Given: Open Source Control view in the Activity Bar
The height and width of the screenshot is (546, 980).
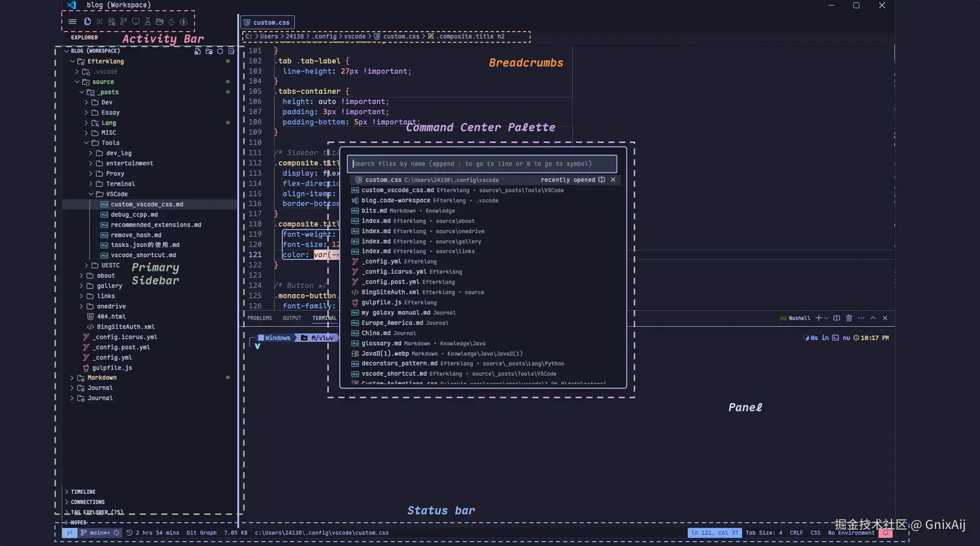Looking at the screenshot, I should (123, 21).
